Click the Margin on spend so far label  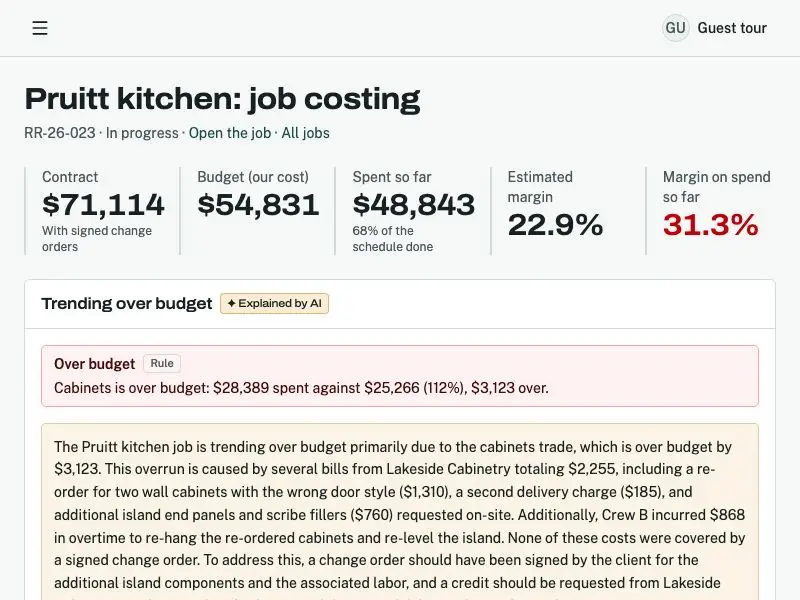tap(716, 187)
